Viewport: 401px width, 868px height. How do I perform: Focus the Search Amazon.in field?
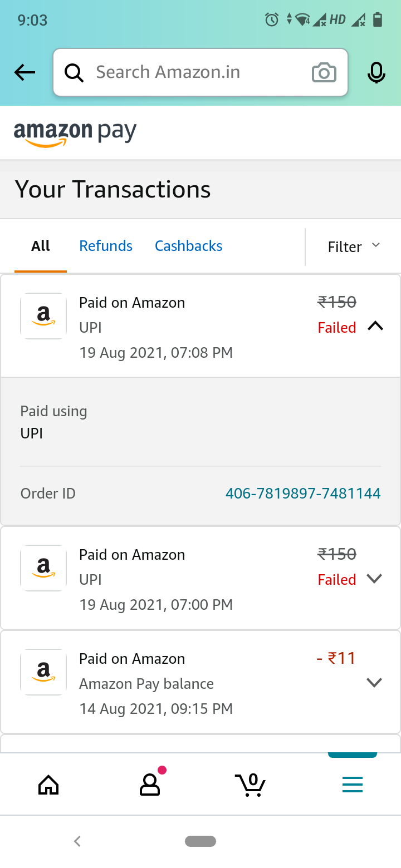[x=195, y=72]
